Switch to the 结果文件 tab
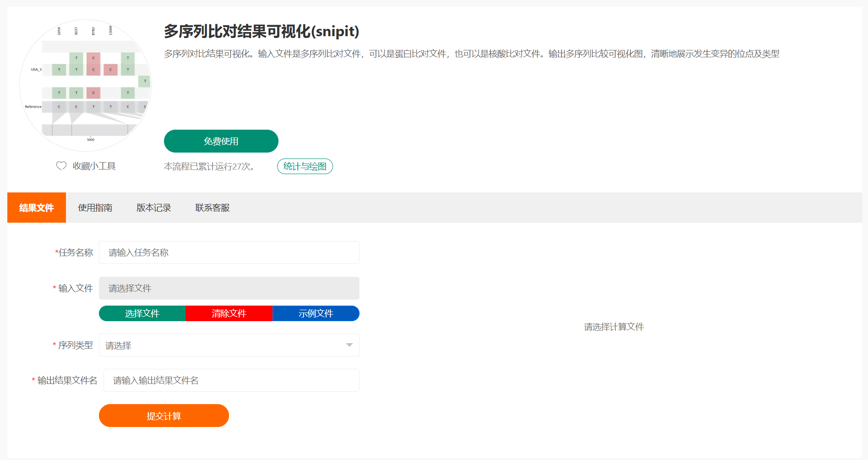868x460 pixels. tap(37, 208)
